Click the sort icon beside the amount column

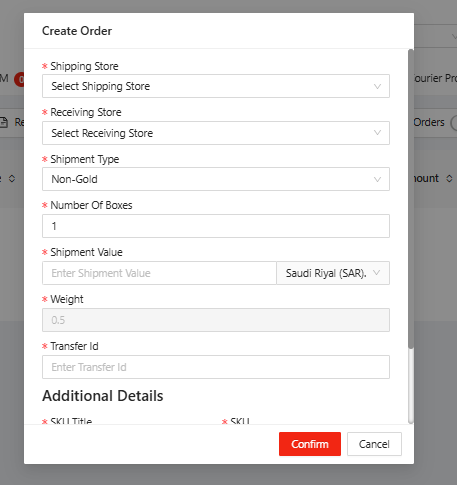(449, 178)
